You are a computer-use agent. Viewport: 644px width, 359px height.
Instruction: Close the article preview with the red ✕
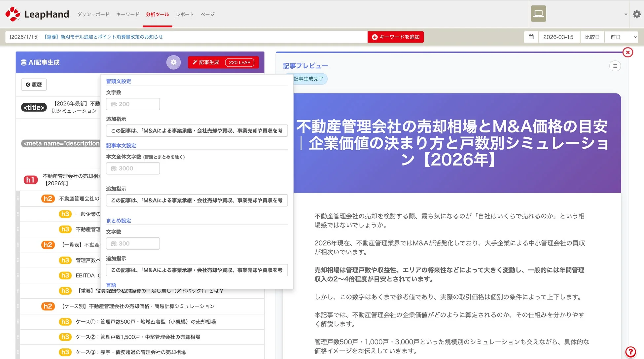coord(627,52)
